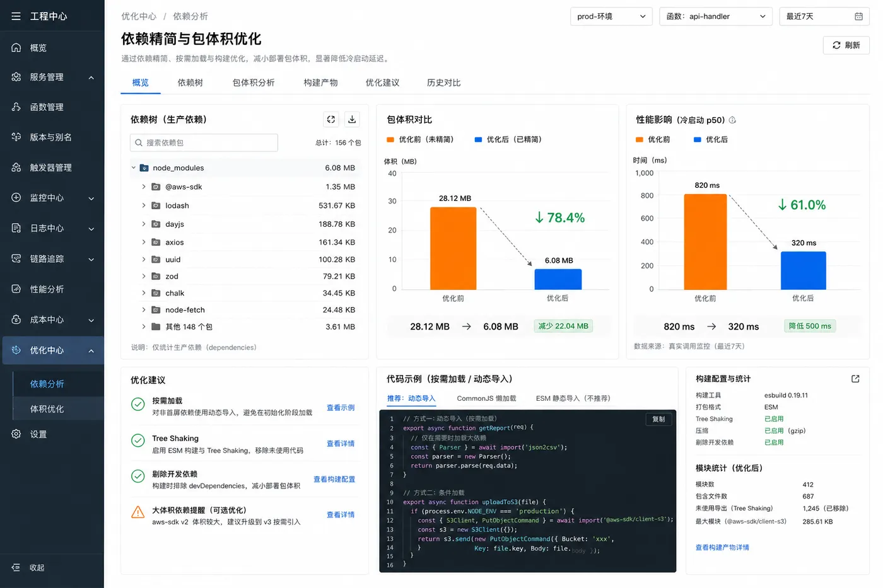This screenshot has width=883, height=588.
Task: Open the 构建产物 tab
Action: pyautogui.click(x=320, y=83)
